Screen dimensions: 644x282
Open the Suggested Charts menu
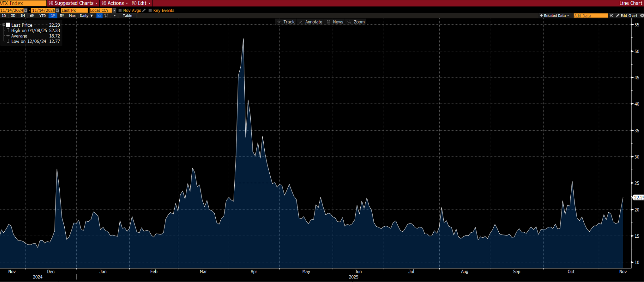click(73, 3)
